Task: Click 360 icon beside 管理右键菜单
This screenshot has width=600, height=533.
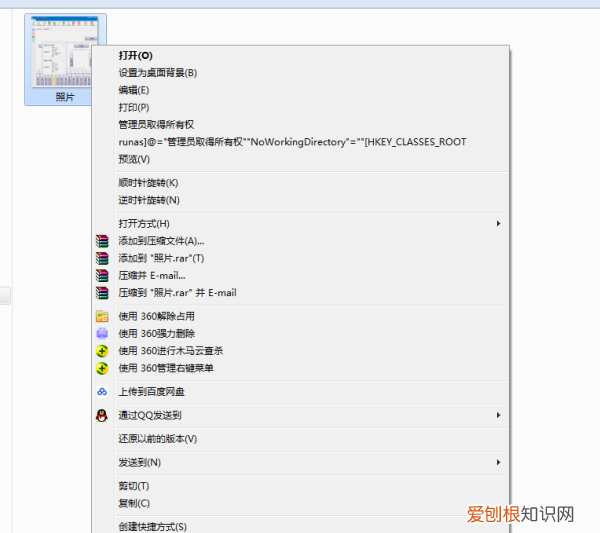Action: pos(102,368)
